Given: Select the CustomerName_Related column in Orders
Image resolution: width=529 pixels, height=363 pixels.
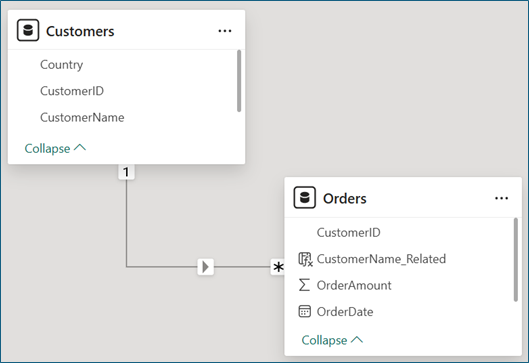Looking at the screenshot, I should (x=381, y=259).
